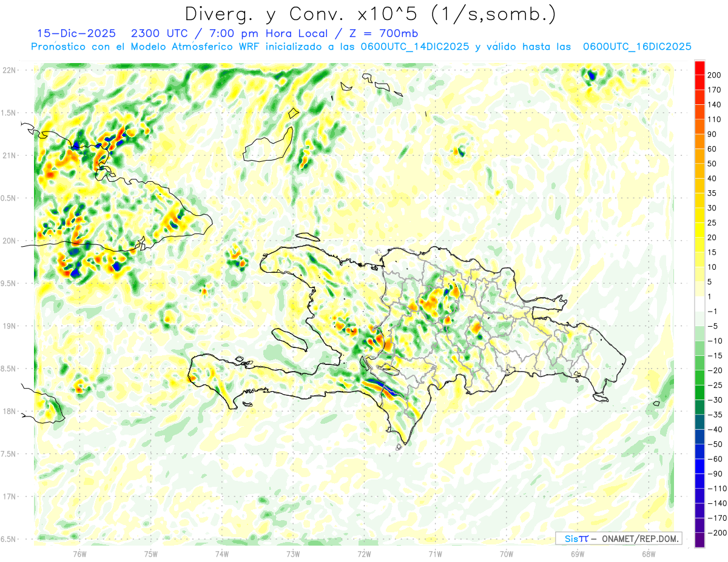
Task: Click the colorbar value '200'
Action: pos(715,74)
